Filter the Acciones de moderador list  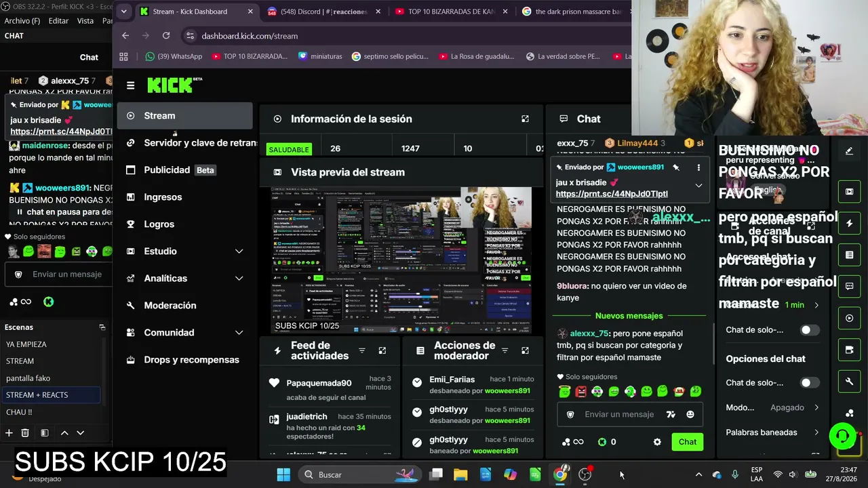click(x=505, y=350)
